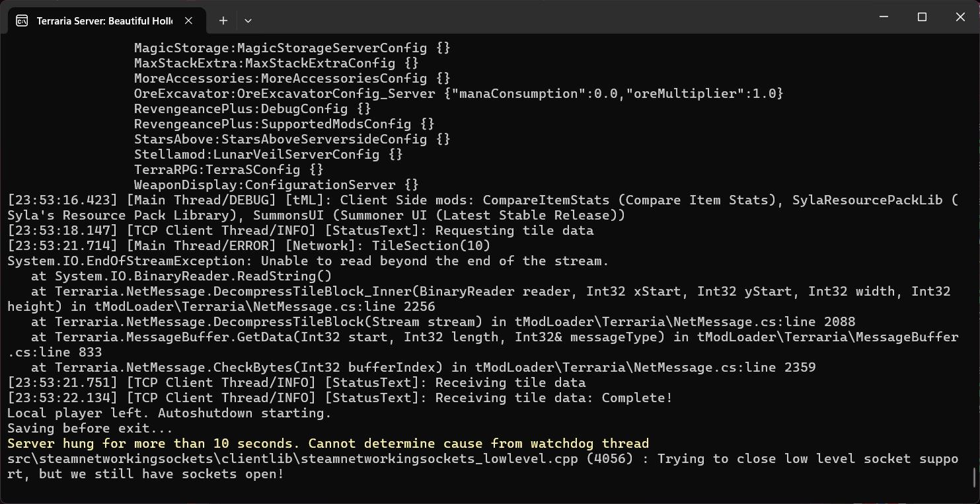Screen dimensions: 980x504
Task: Click the RevengeancePlus:DebugConfig line
Action: [252, 108]
